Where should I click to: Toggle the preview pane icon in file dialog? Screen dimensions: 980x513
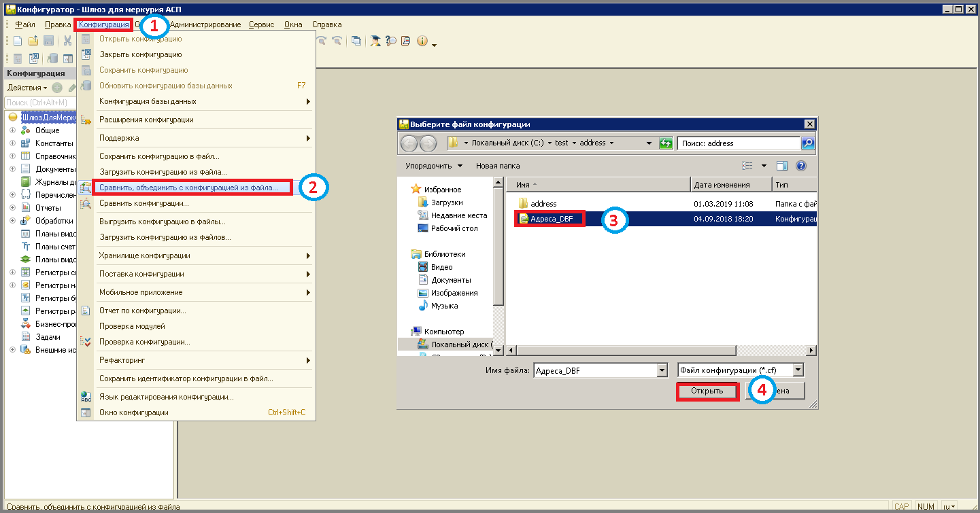[x=782, y=166]
